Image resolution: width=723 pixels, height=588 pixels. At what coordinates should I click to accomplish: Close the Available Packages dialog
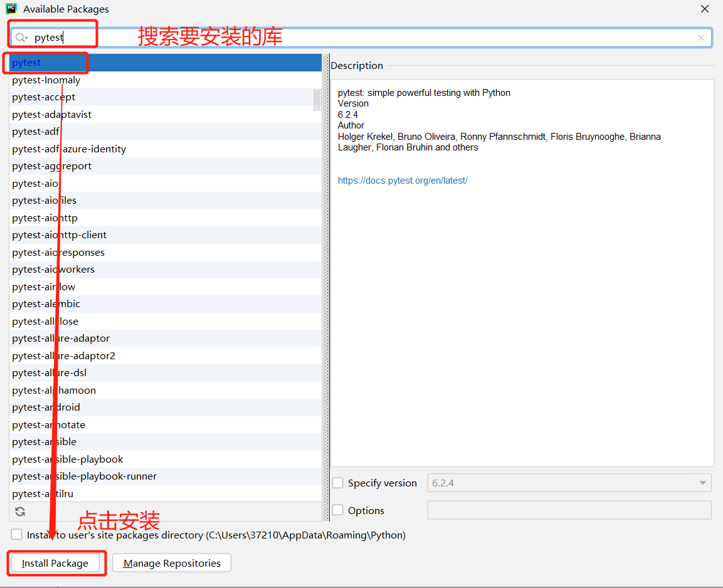pos(705,9)
